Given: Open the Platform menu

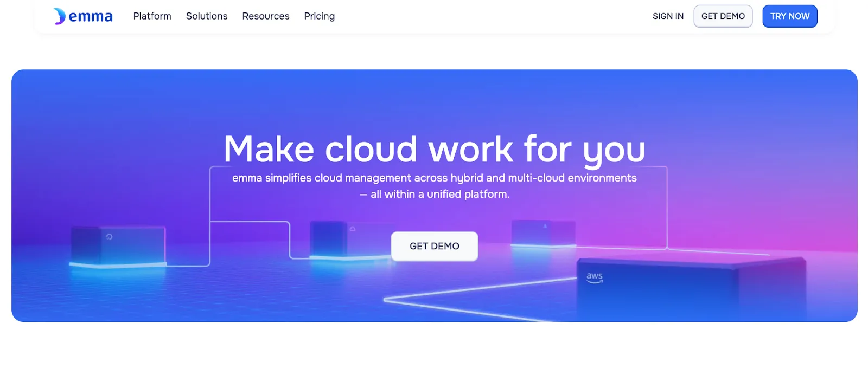Looking at the screenshot, I should click(152, 16).
